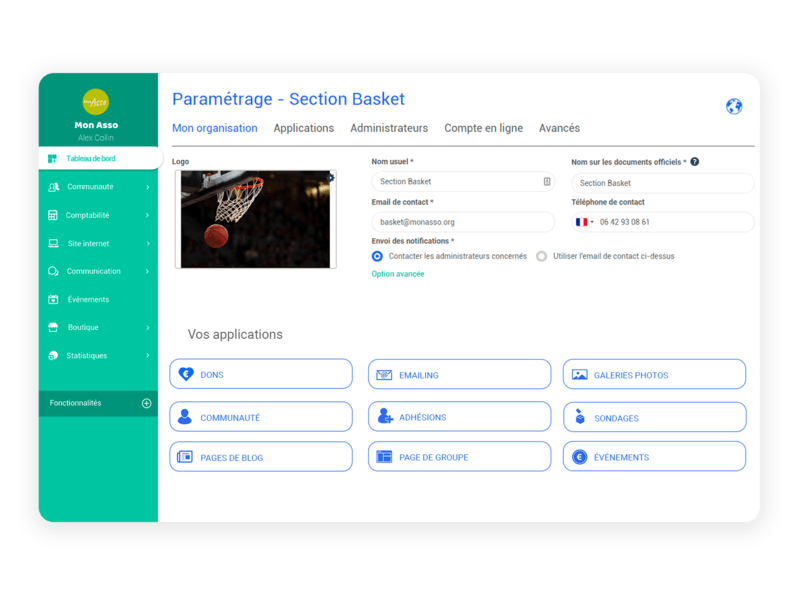This screenshot has width=800, height=598.
Task: Click the Pages de blog newspaper icon
Action: [185, 457]
